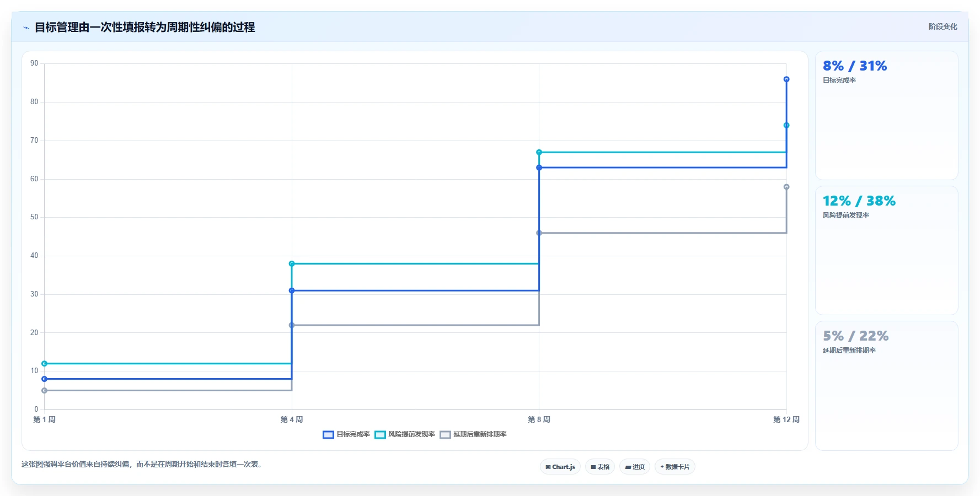Click the 数据卡片 tag
The height and width of the screenshot is (496, 980).
pos(675,467)
